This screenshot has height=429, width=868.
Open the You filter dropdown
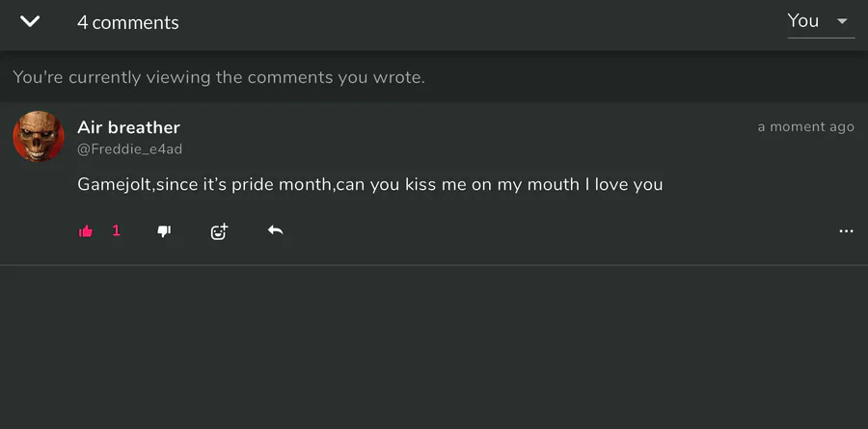pos(821,22)
